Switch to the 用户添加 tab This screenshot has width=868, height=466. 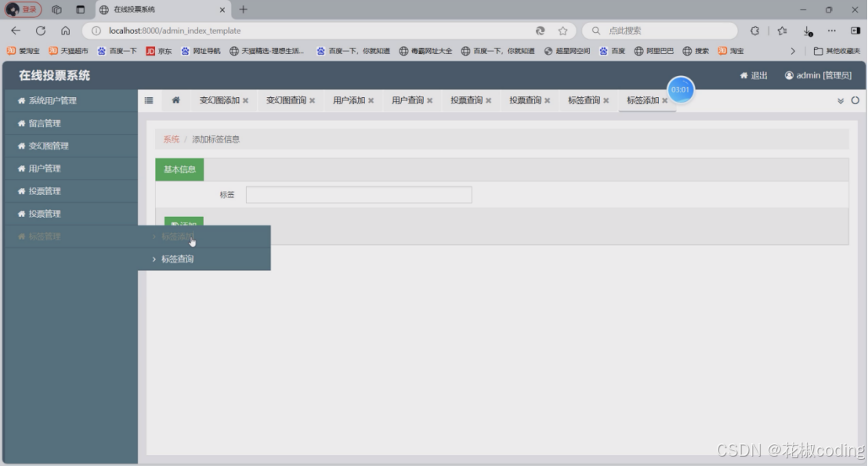(x=349, y=100)
